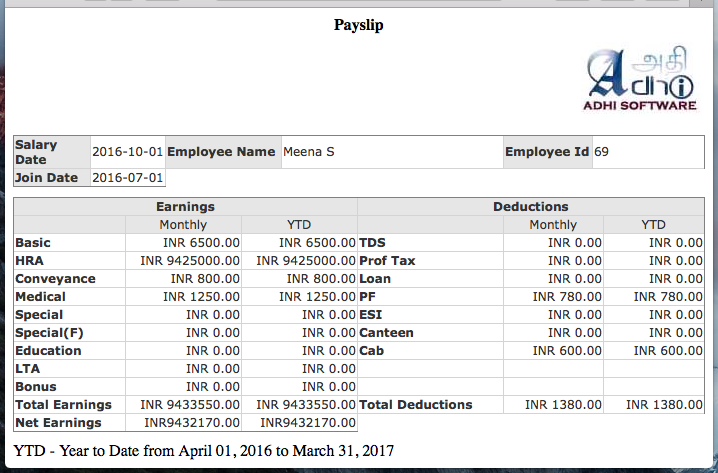This screenshot has width=718, height=473.
Task: Click the Cab deduction label
Action: pos(371,351)
